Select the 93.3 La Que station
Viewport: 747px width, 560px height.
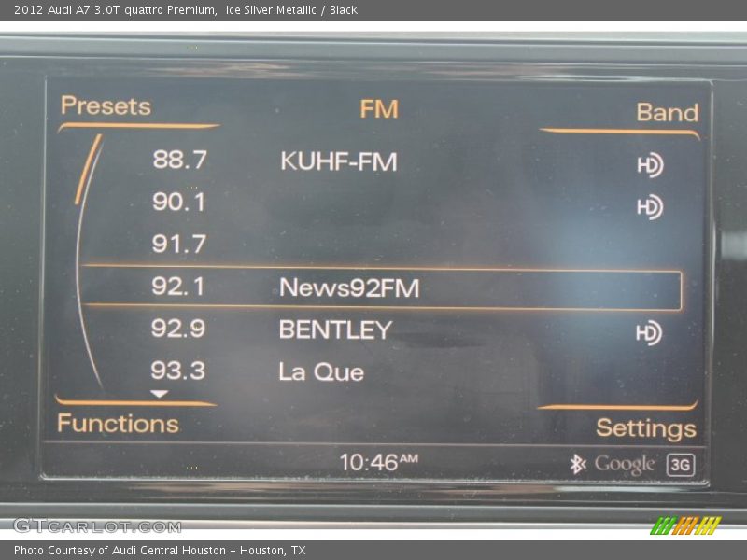pos(381,371)
